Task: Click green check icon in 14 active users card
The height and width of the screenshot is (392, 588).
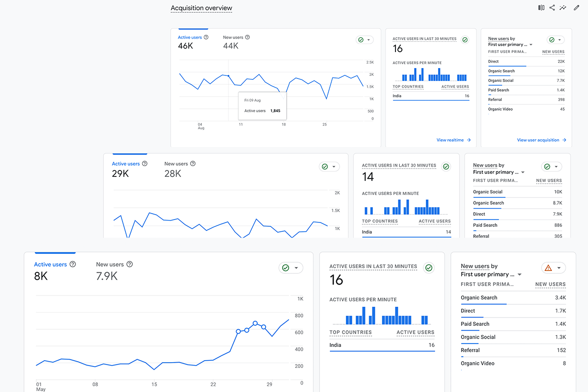Action: click(446, 167)
